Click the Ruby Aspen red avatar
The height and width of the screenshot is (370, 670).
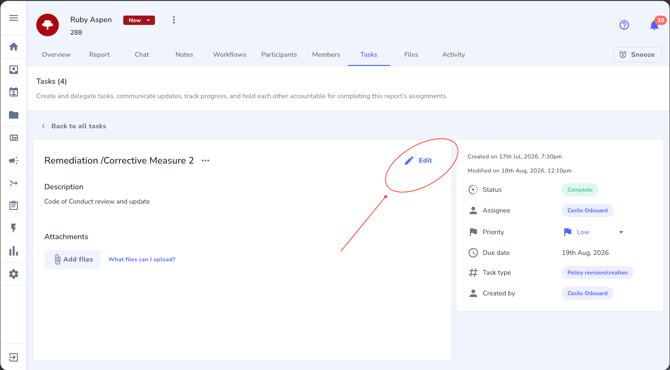pyautogui.click(x=47, y=25)
